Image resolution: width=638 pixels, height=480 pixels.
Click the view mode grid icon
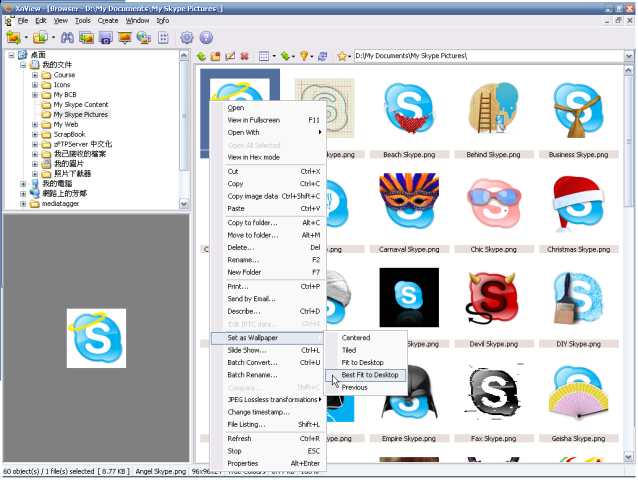point(264,57)
